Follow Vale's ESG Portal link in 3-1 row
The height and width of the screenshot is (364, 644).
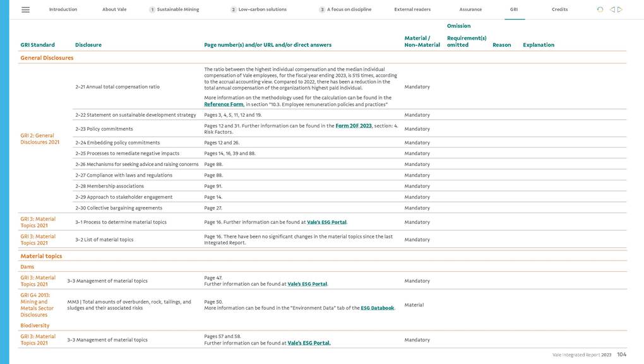(x=326, y=222)
